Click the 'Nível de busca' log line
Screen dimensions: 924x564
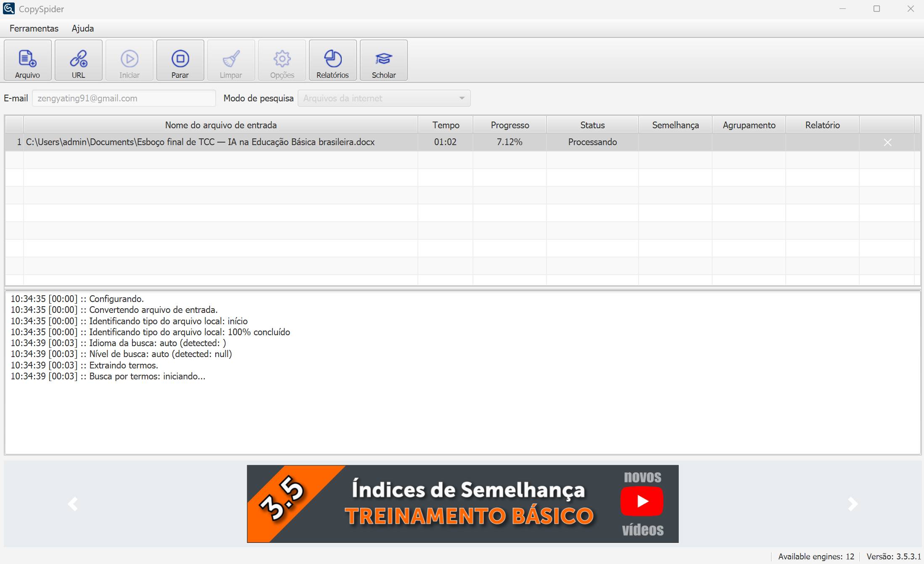[121, 354]
